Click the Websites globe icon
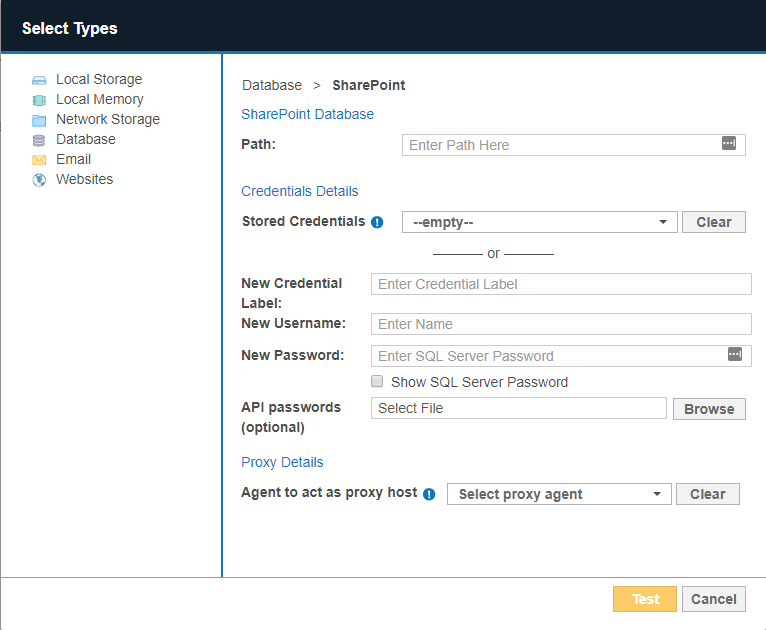766x630 pixels. pyautogui.click(x=39, y=180)
